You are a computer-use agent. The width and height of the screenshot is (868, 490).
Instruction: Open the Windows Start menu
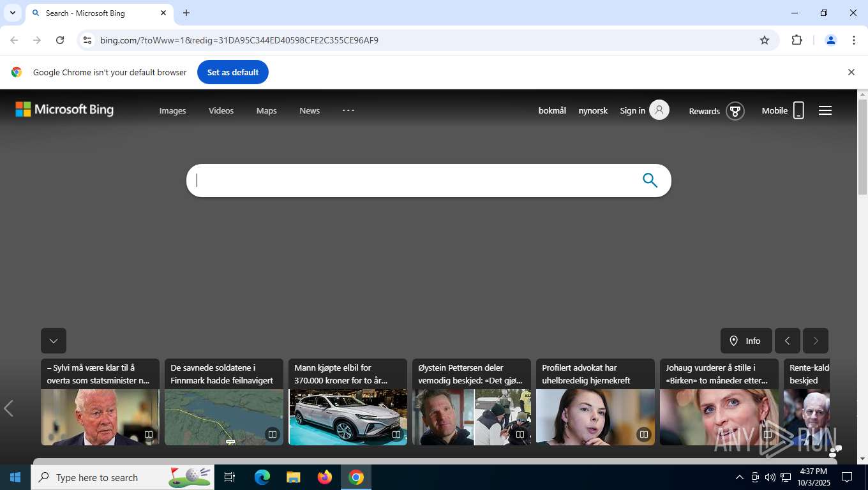click(15, 477)
